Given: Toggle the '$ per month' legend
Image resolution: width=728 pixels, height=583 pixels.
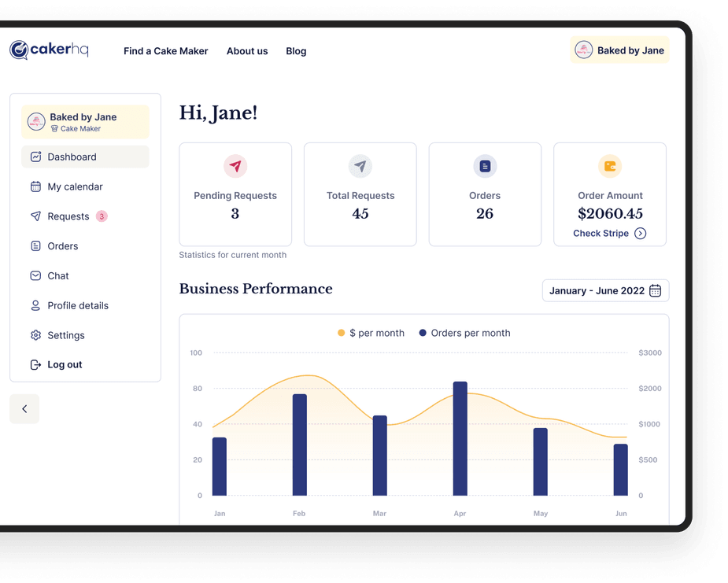Looking at the screenshot, I should (371, 333).
